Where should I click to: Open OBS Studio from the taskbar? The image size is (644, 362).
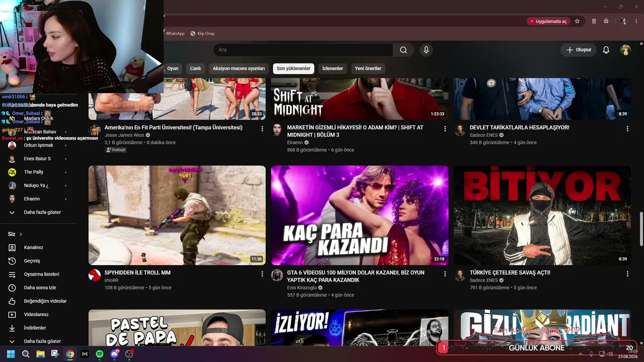(129, 354)
